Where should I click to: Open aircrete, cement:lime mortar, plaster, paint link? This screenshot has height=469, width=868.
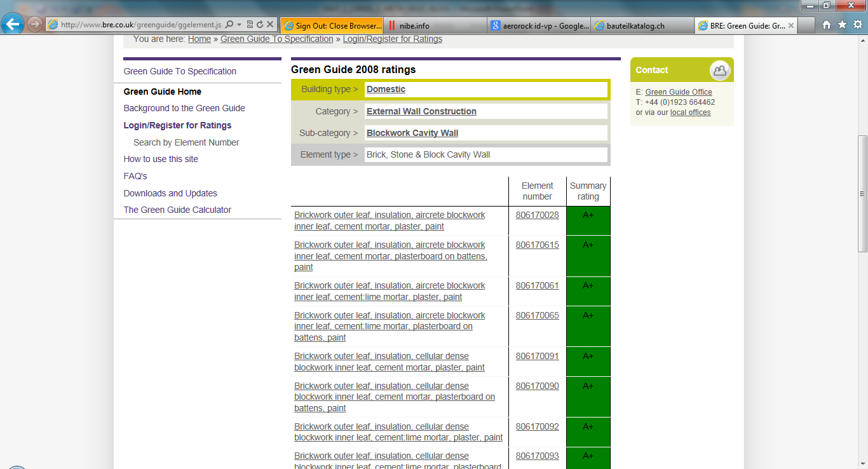coord(390,291)
